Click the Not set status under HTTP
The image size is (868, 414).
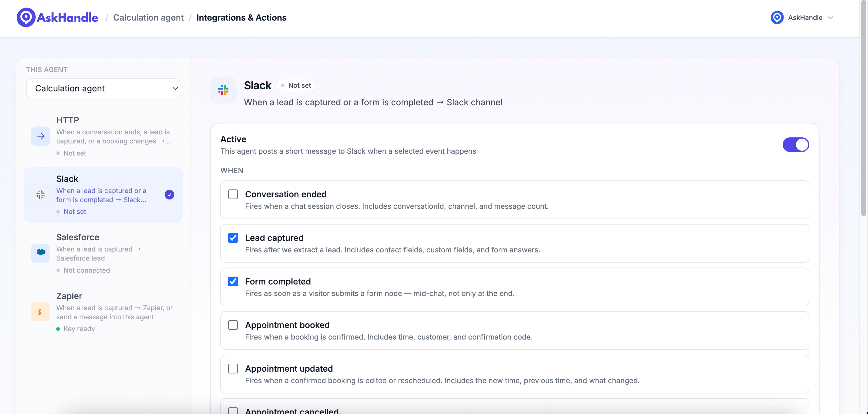(x=75, y=153)
